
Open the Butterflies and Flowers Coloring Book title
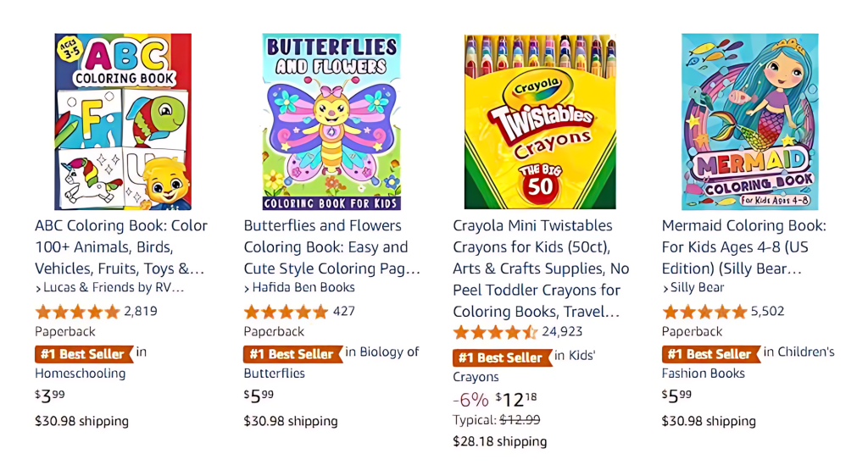pos(331,246)
